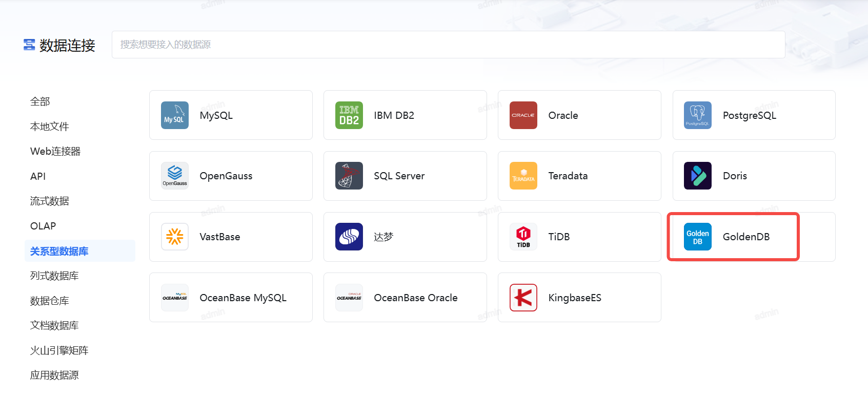Click the GoldenDB label text
Viewport: 868px width, 398px height.
[x=746, y=237]
